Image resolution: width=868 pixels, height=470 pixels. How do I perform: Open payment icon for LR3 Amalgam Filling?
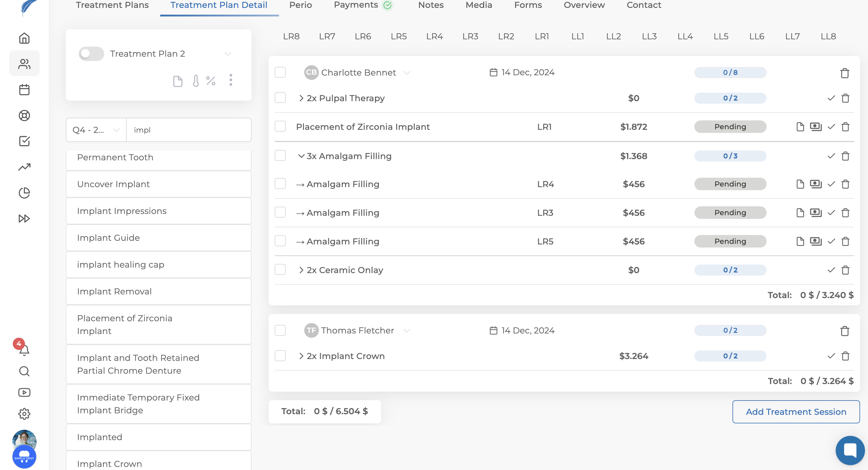(815, 213)
